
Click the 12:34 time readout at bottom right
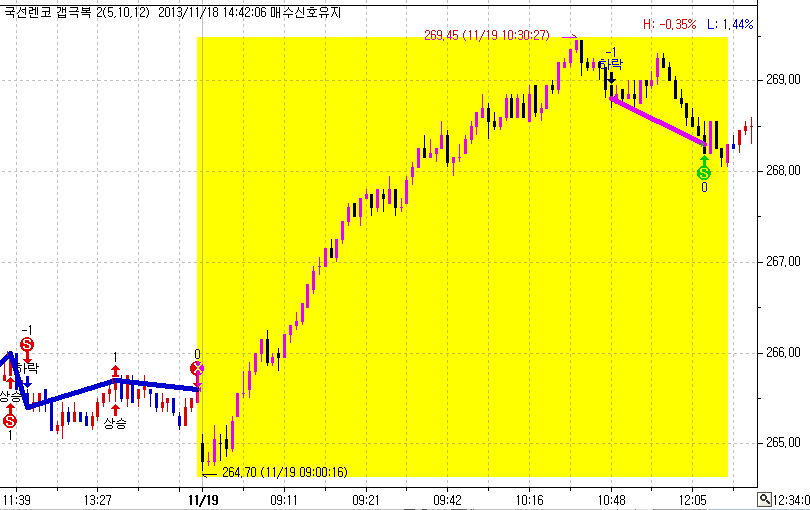coord(791,500)
